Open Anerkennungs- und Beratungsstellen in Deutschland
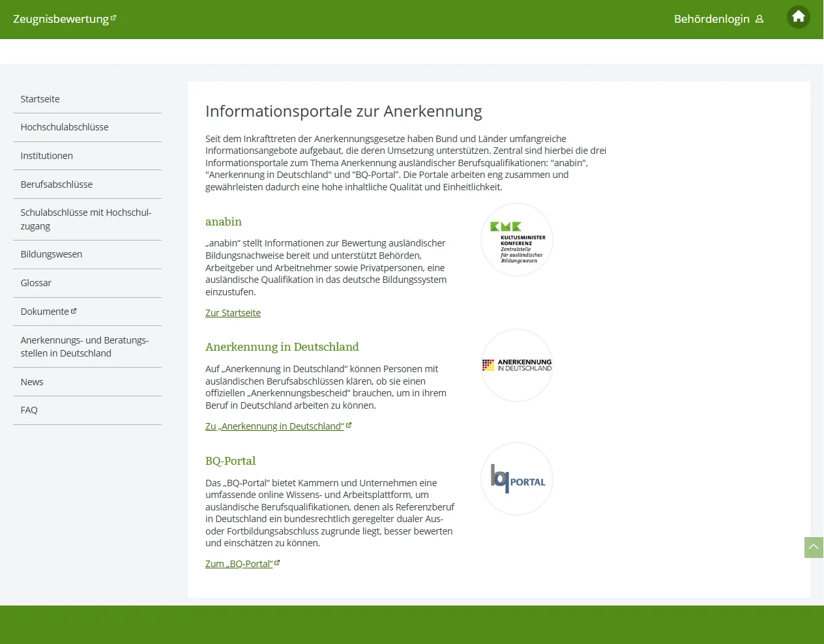This screenshot has width=824, height=644. point(87,347)
